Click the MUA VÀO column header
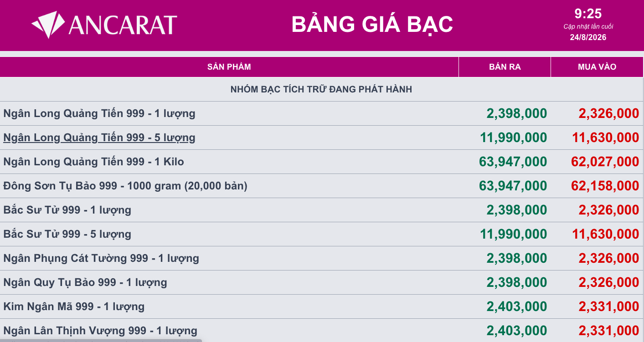The width and height of the screenshot is (644, 342). [597, 67]
